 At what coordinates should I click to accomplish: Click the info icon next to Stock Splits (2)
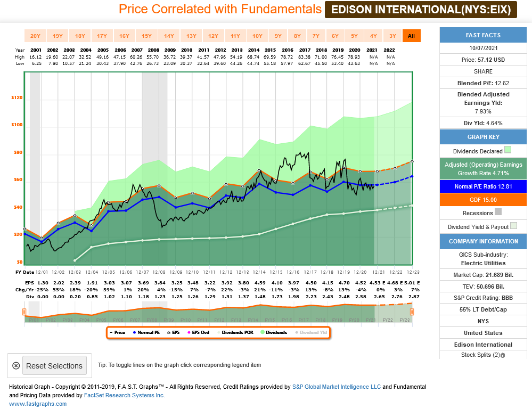pos(503,355)
